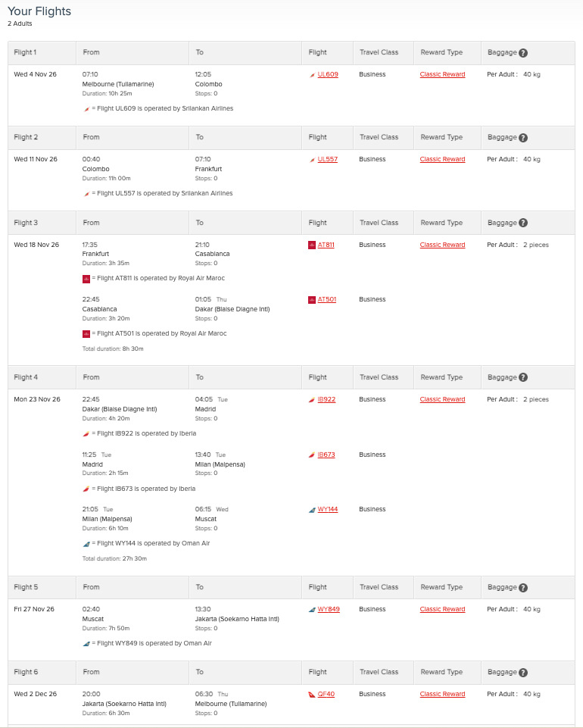Open flight UL557 details link

point(326,159)
